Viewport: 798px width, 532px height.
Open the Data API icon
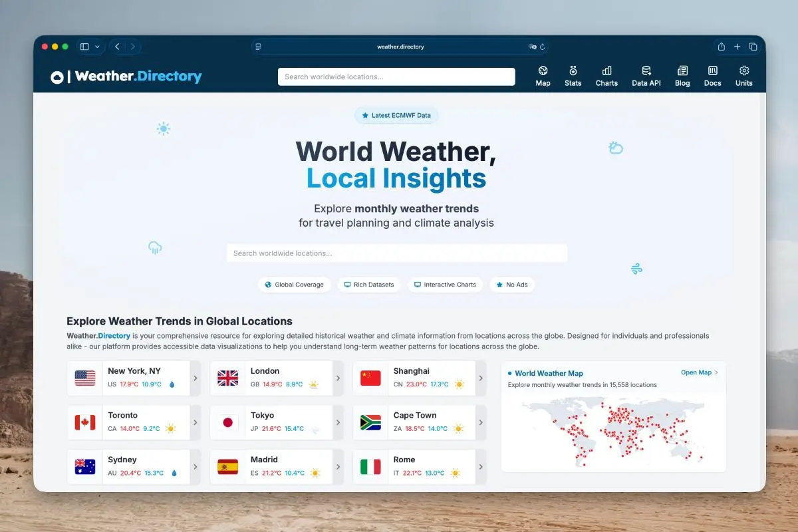pyautogui.click(x=646, y=70)
